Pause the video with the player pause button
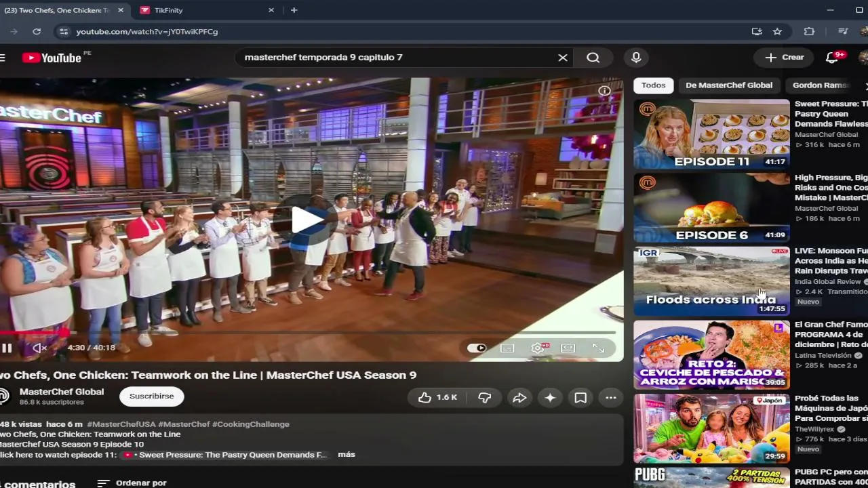Image resolution: width=868 pixels, height=488 pixels. 6,348
